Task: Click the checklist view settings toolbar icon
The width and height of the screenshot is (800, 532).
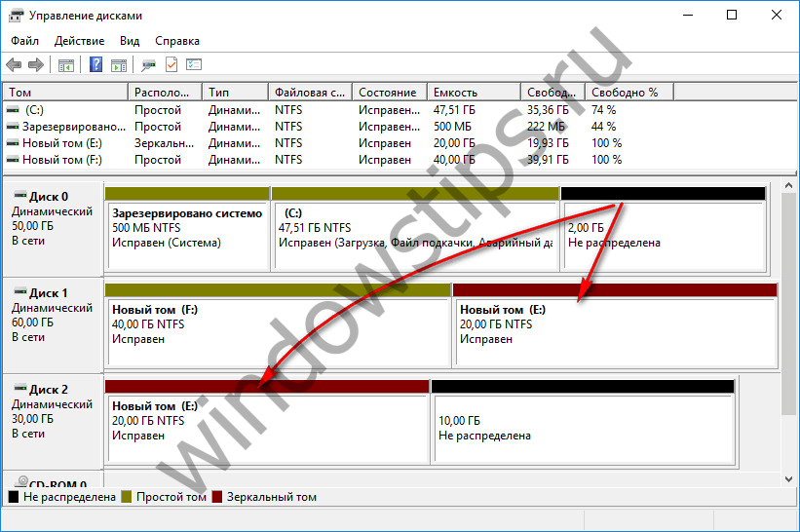Action: click(194, 65)
